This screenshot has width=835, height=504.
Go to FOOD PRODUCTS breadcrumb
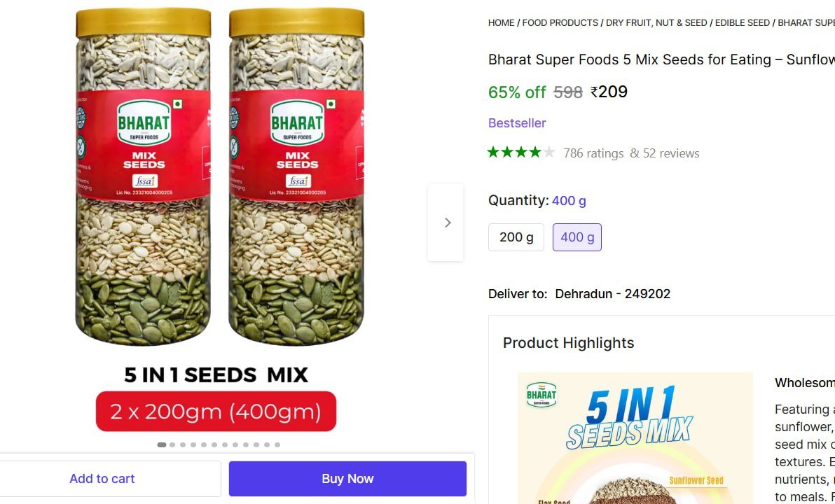tap(560, 22)
